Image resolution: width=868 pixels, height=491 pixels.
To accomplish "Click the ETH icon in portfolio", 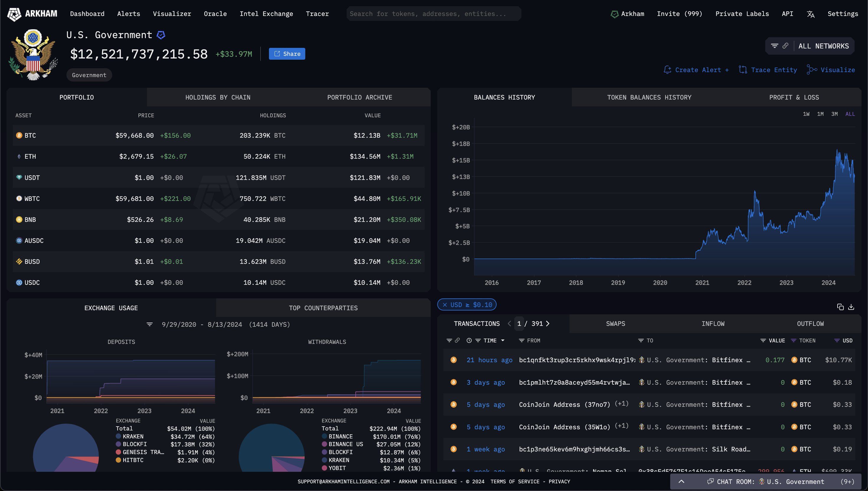I will pos(19,157).
